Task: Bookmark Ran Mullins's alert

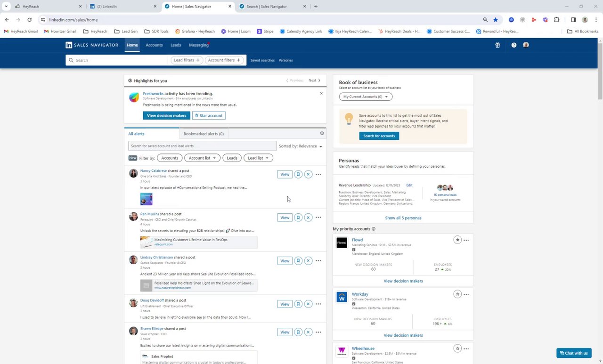Action: [x=298, y=218]
